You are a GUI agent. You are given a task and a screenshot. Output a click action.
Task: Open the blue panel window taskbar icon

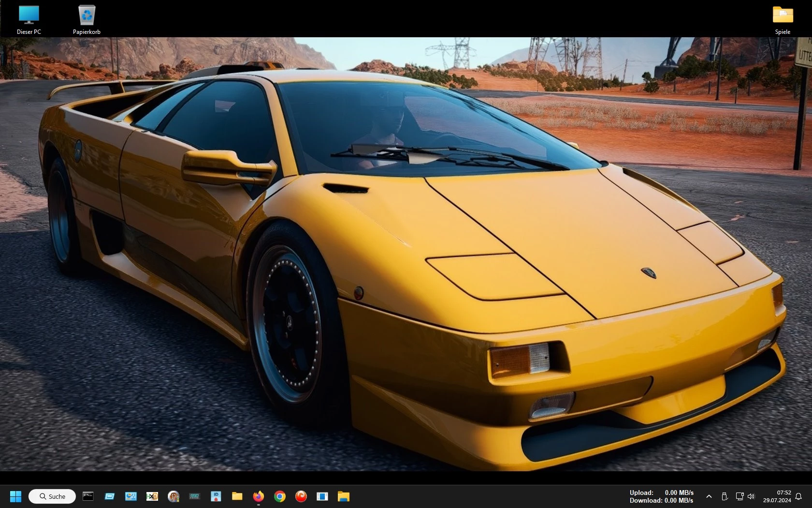click(322, 496)
